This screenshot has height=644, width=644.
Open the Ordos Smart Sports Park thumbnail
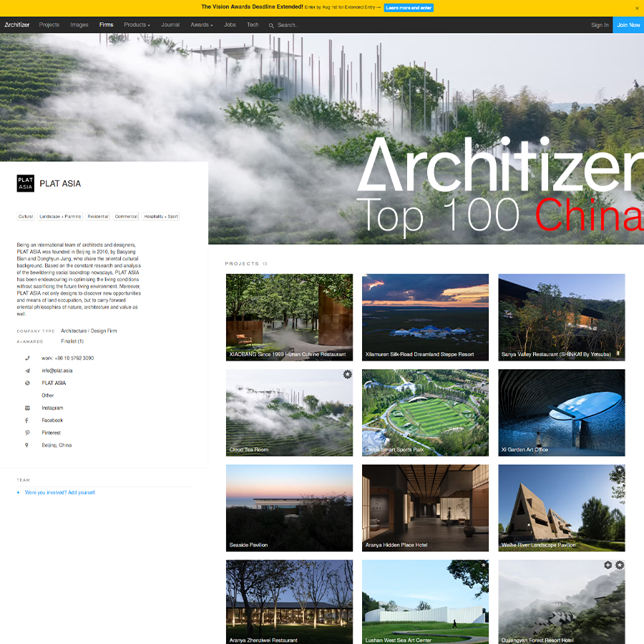(x=425, y=413)
